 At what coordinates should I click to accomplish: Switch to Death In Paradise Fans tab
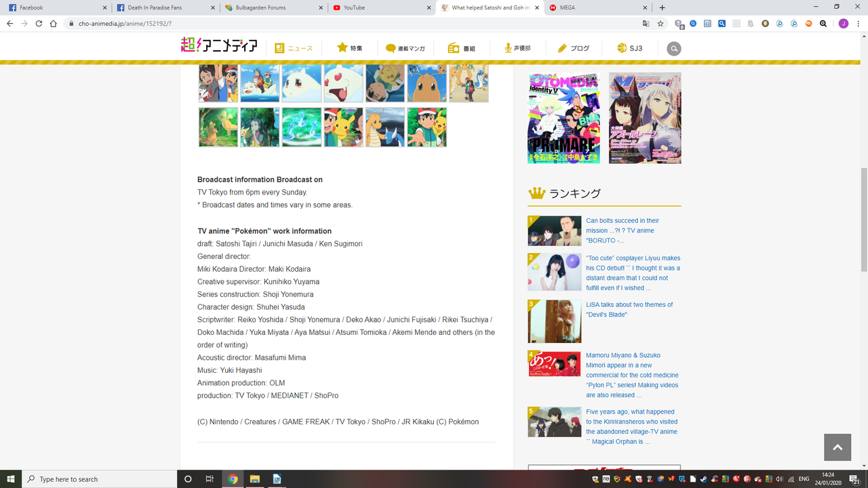tap(165, 7)
